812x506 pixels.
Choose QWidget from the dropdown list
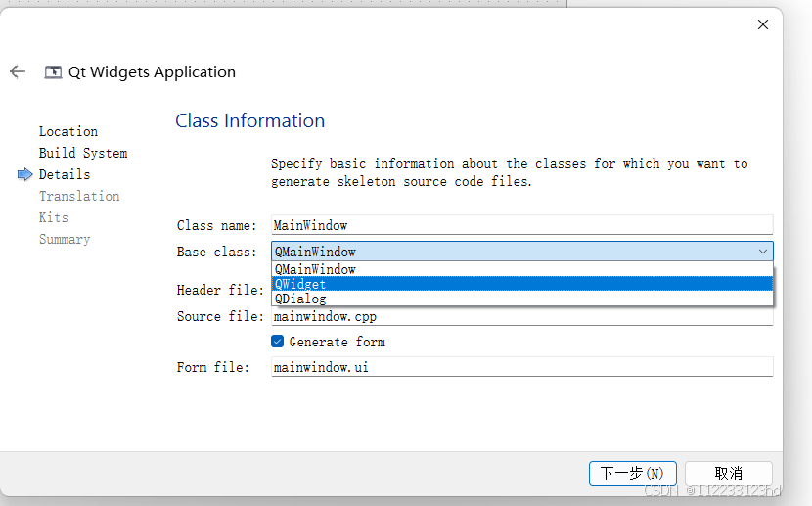522,284
